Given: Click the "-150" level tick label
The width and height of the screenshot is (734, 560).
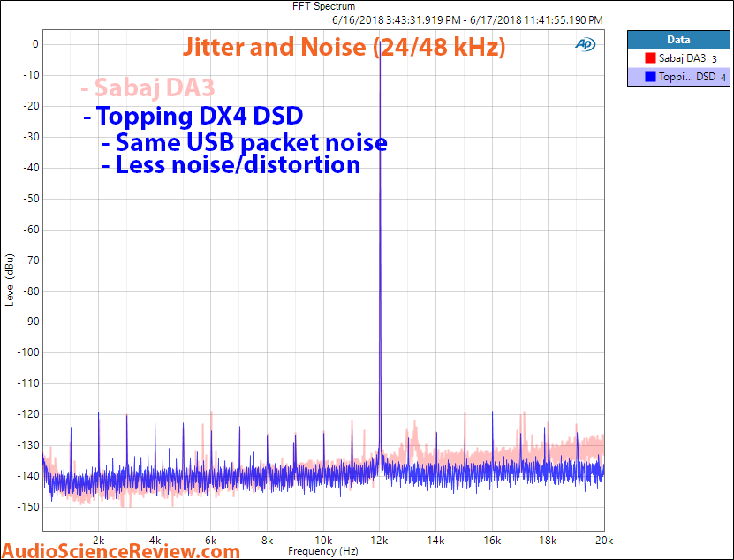Looking at the screenshot, I should point(28,507).
